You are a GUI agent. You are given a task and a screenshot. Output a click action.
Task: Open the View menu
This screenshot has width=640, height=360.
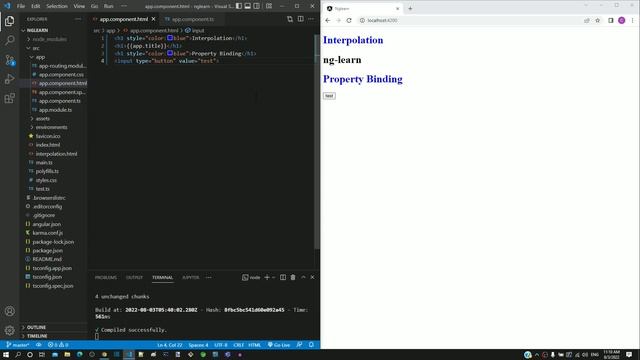click(79, 6)
